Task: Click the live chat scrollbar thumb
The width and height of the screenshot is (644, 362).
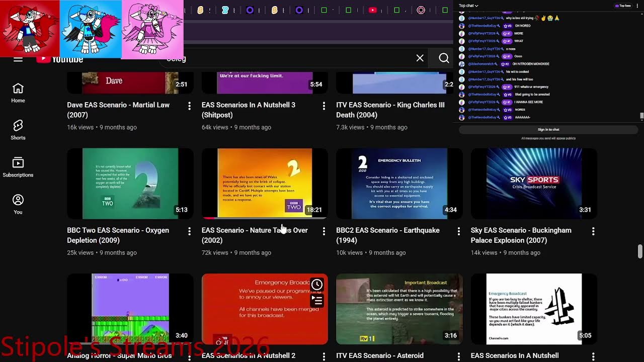Action: pos(641,116)
